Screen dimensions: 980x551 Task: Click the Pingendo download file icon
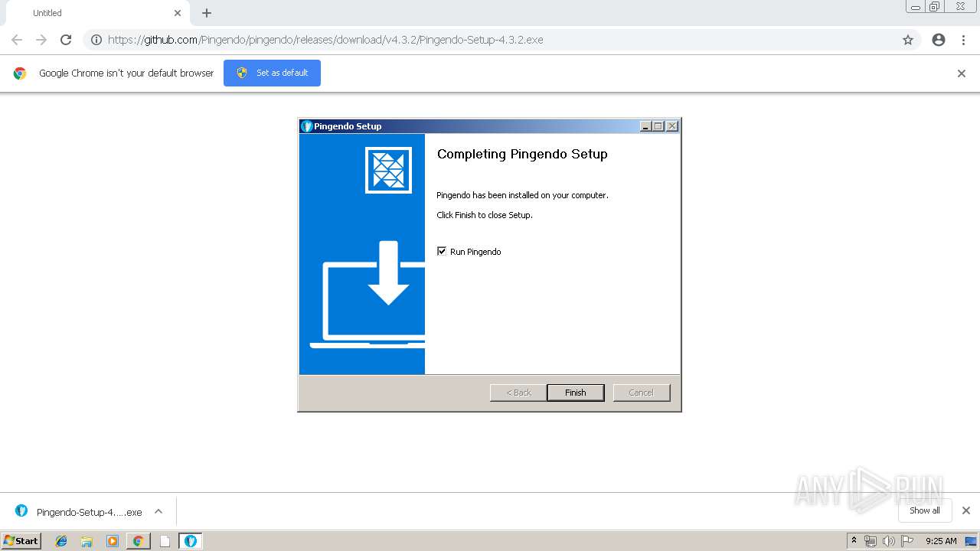(21, 511)
